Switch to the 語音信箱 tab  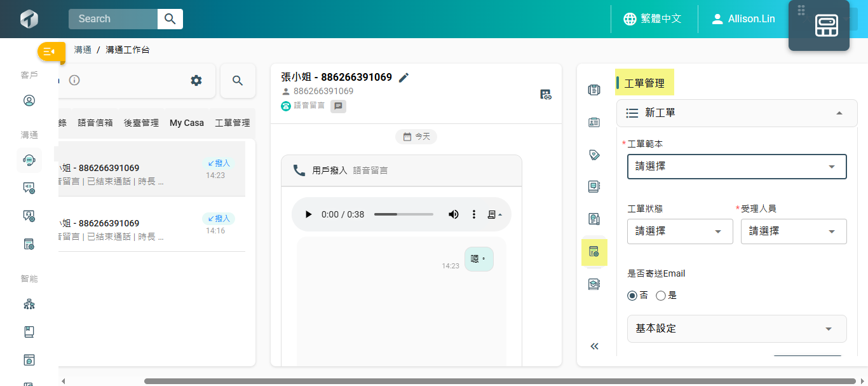click(95, 123)
